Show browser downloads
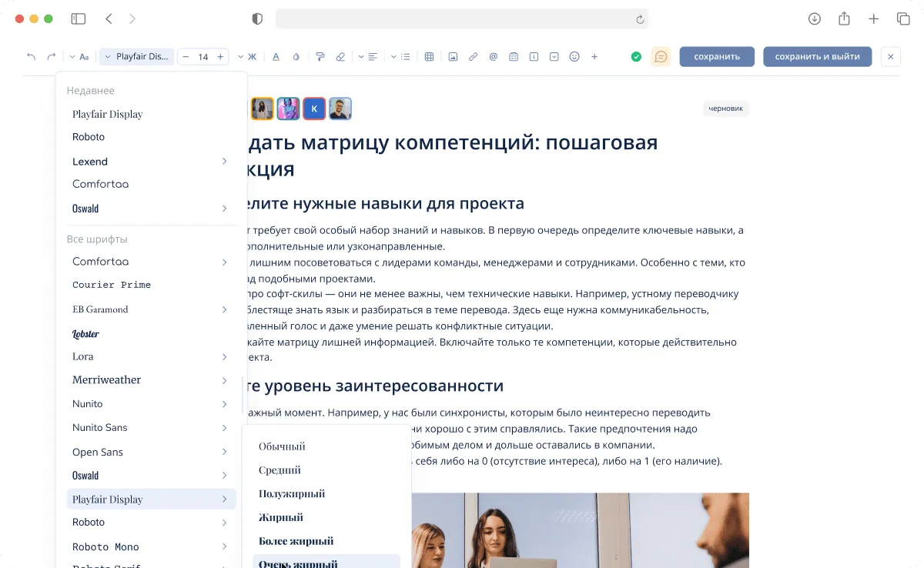This screenshot has height=568, width=924. (x=815, y=18)
